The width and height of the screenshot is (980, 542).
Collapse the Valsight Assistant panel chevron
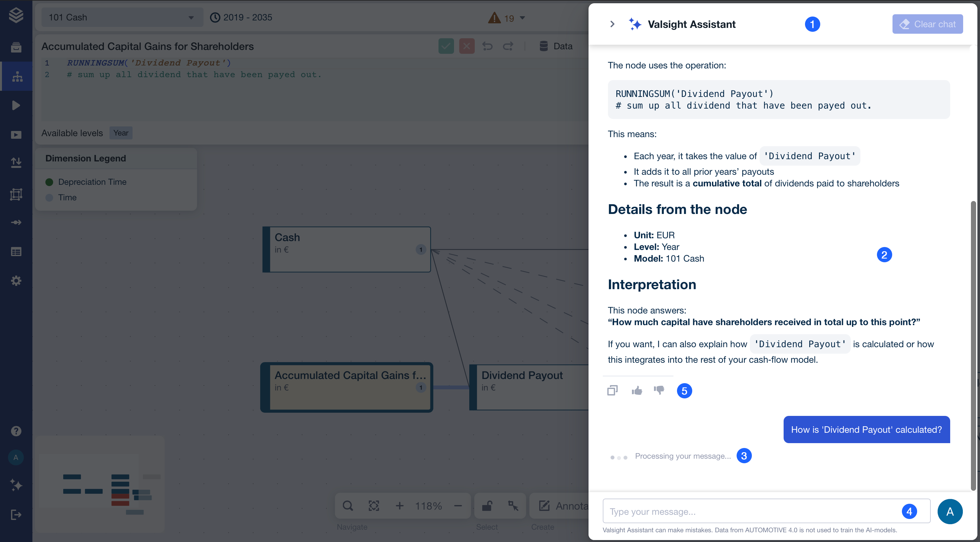[x=612, y=24]
